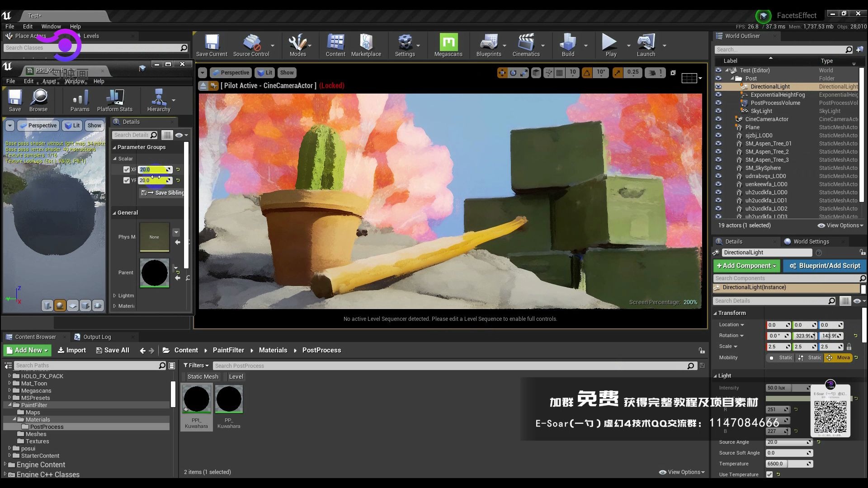The image size is (868, 488).
Task: Expand the Lightmass section in material details
Action: pos(115,296)
